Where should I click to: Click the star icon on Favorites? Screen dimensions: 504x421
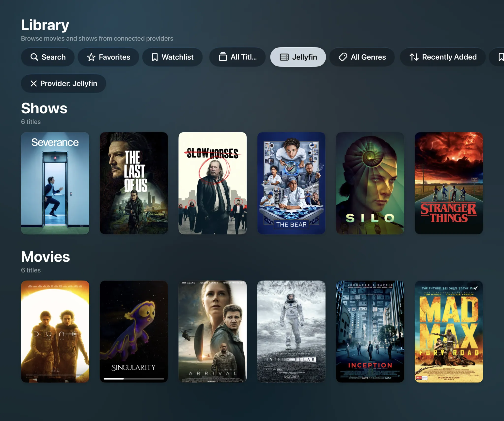click(91, 57)
